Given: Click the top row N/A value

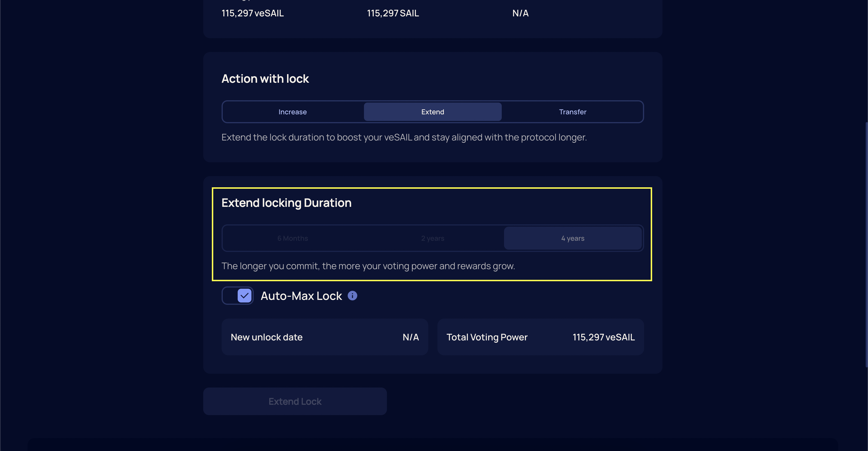Looking at the screenshot, I should (x=520, y=13).
